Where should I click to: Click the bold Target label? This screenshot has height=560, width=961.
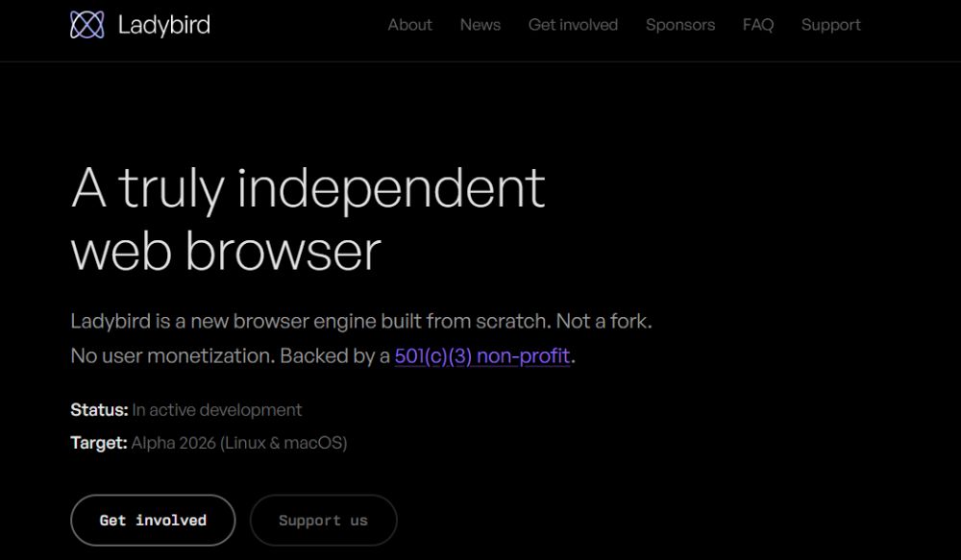(x=98, y=443)
